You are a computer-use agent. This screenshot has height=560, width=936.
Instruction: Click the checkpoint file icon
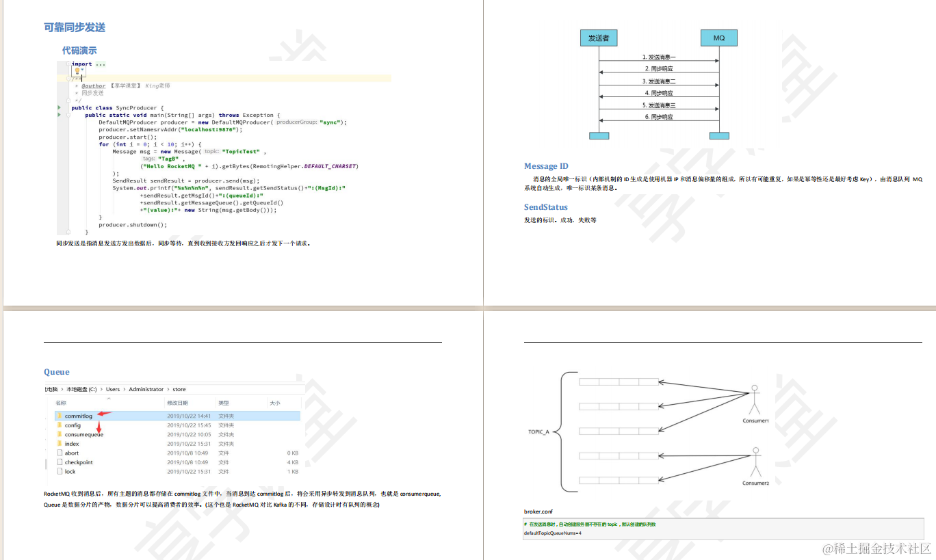coord(60,462)
